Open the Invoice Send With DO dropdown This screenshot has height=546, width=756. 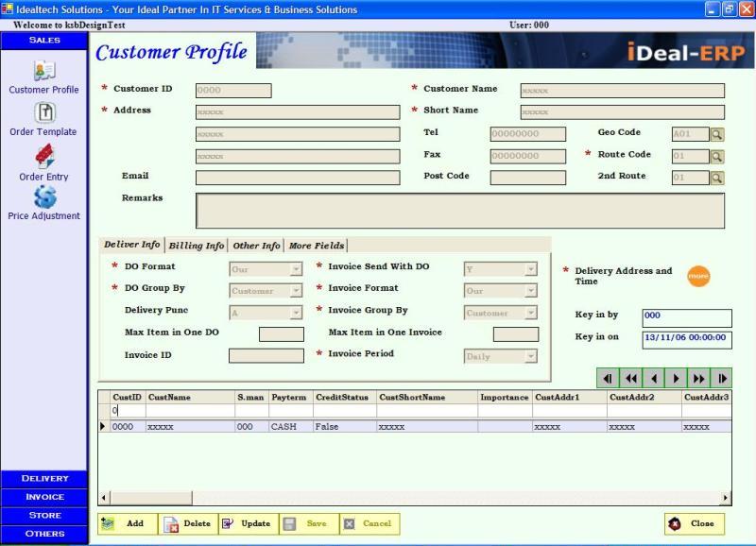click(530, 269)
